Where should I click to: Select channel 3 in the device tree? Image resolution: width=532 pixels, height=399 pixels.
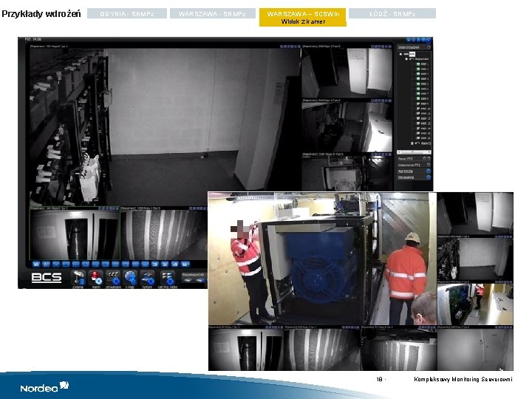pyautogui.click(x=423, y=74)
